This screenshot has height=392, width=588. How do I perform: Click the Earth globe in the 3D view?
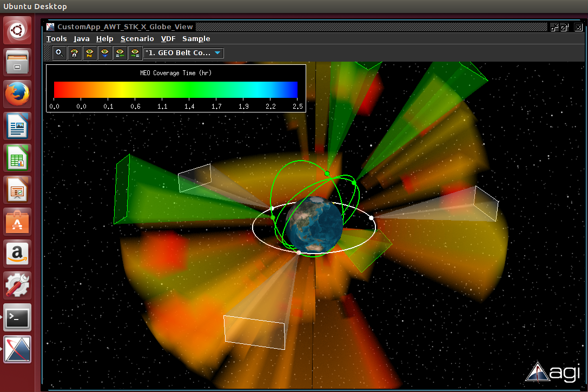[x=314, y=224]
